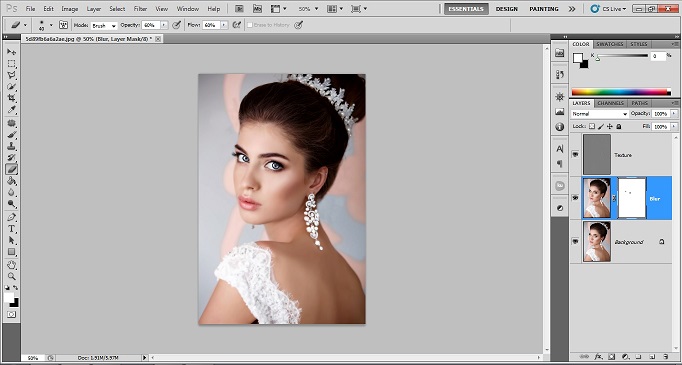
Task: Toggle lock image pixels
Action: (601, 126)
